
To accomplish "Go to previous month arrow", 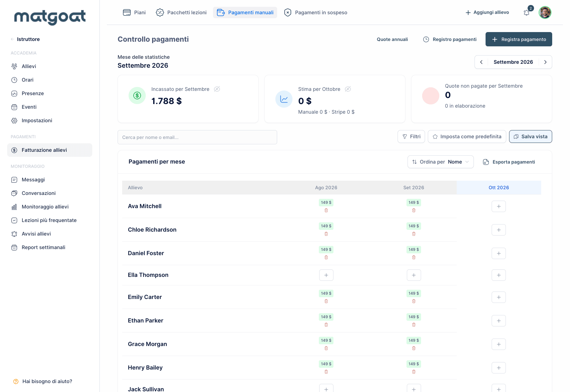I will pos(481,62).
